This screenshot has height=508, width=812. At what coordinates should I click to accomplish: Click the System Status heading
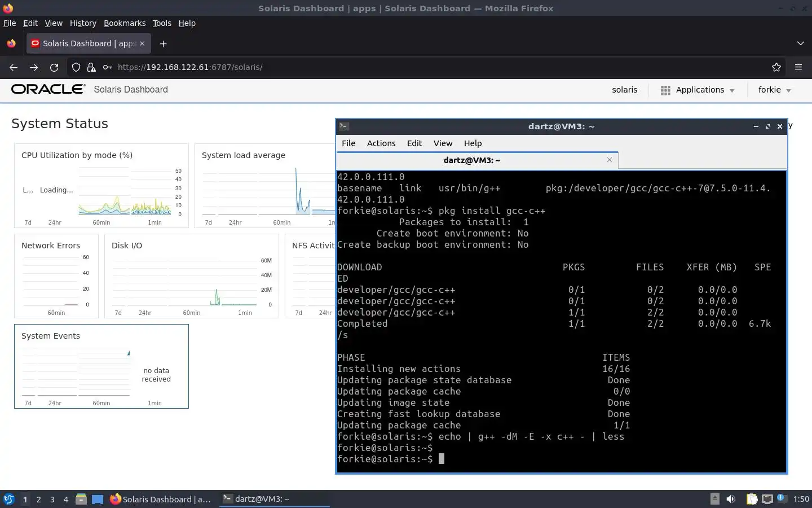(x=60, y=124)
